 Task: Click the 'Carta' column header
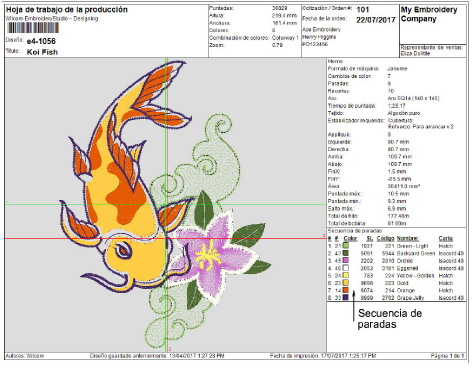point(446,239)
